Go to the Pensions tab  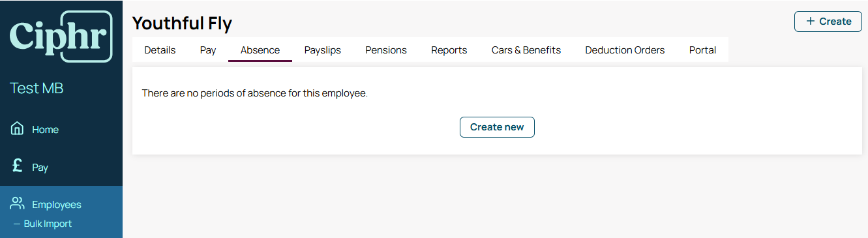(x=386, y=50)
